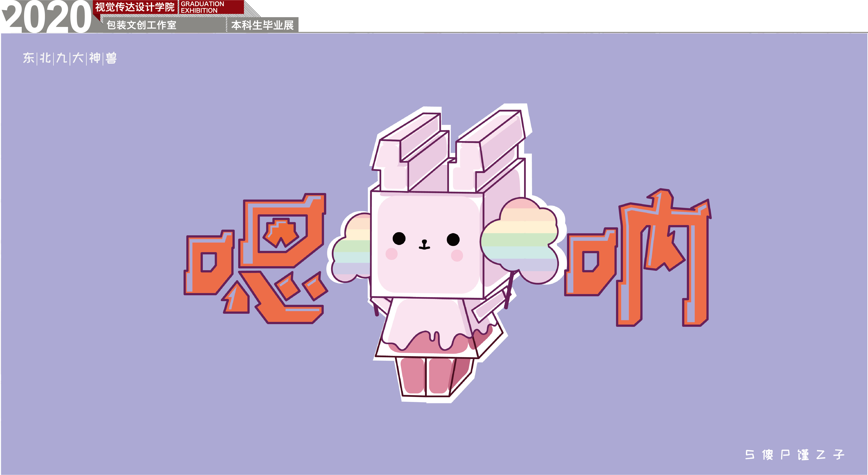Click the red 视觉传达设计学院 banner
This screenshot has width=868, height=475.
click(135, 7)
